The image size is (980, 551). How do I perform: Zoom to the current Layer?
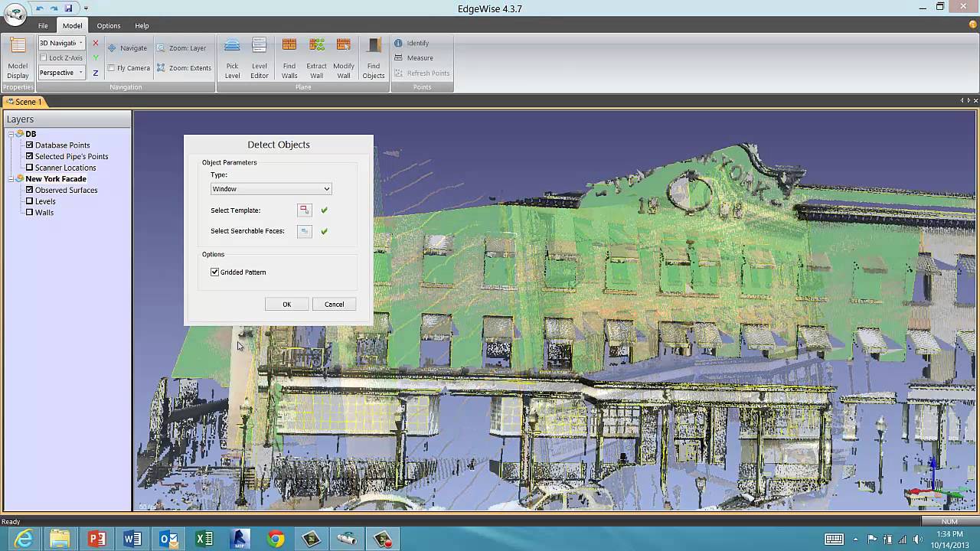click(181, 47)
